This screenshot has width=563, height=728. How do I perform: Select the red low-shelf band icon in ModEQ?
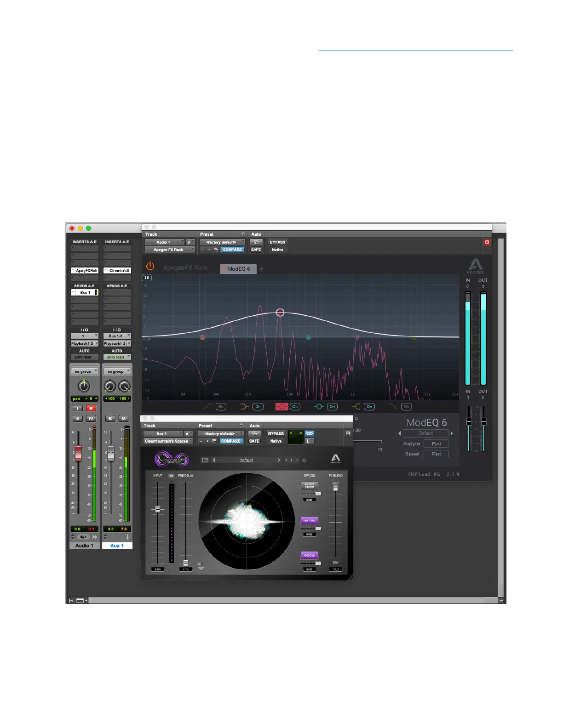pyautogui.click(x=244, y=406)
